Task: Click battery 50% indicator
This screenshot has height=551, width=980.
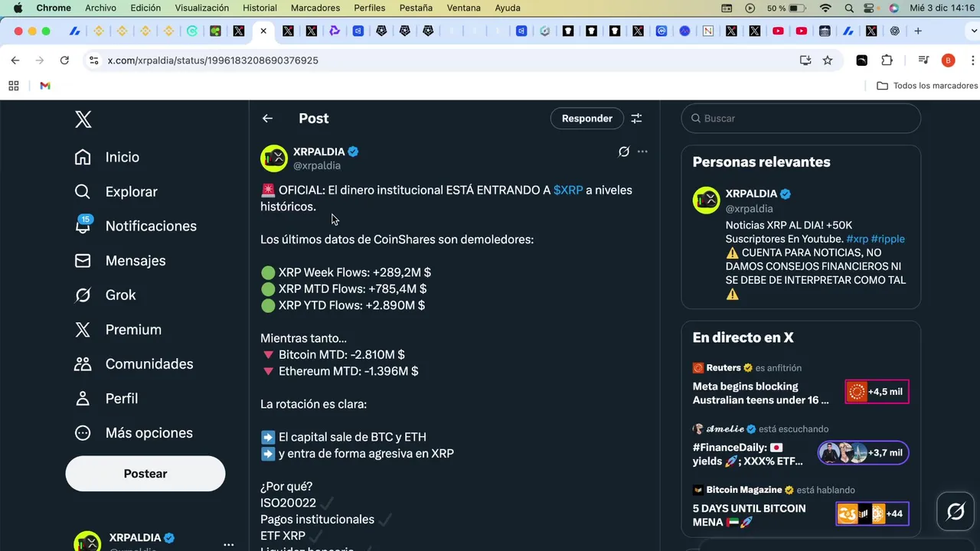Action: click(x=786, y=8)
